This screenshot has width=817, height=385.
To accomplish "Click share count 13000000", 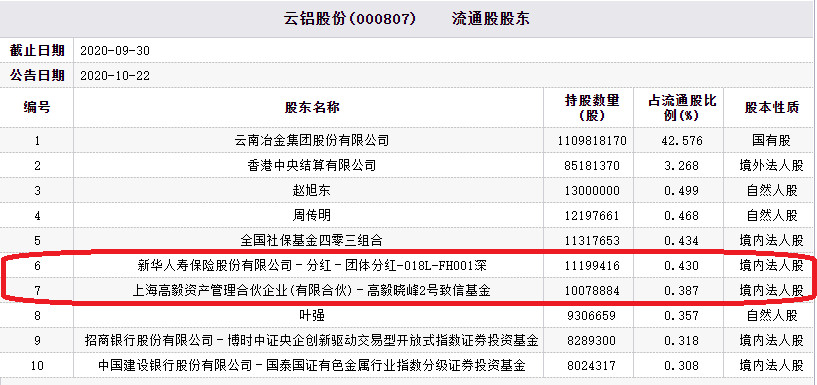I will tap(592, 191).
